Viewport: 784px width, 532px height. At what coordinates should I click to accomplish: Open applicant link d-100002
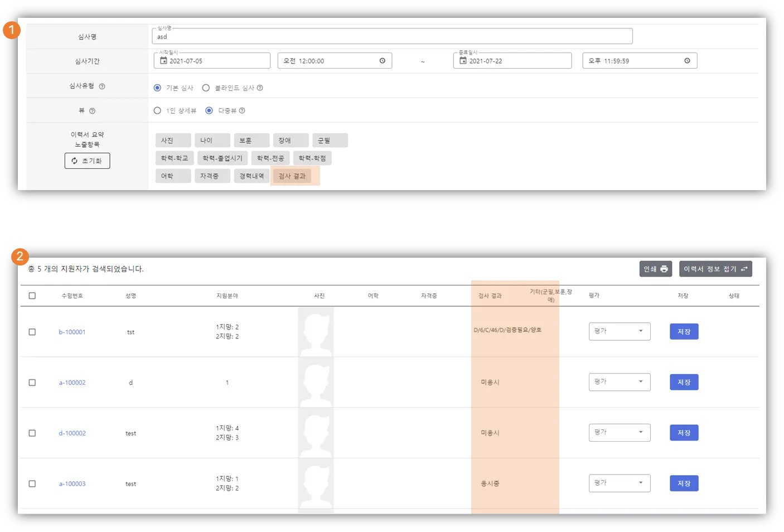(72, 433)
